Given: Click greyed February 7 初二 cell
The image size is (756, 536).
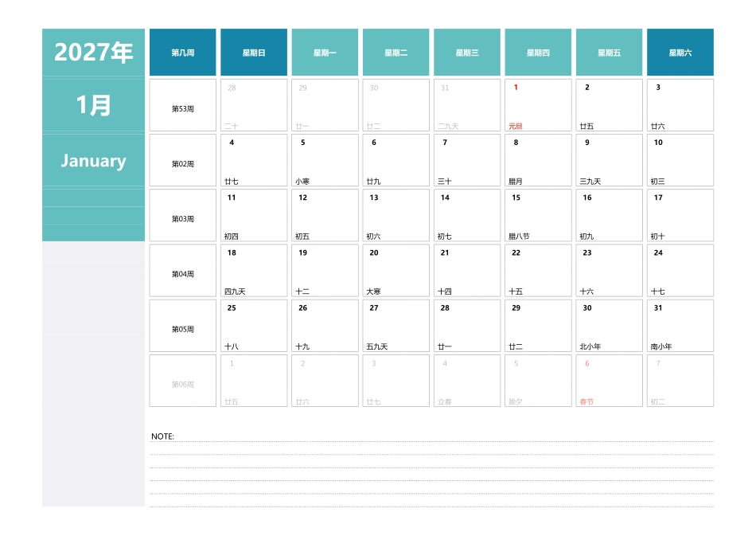Looking at the screenshot, I should click(680, 381).
